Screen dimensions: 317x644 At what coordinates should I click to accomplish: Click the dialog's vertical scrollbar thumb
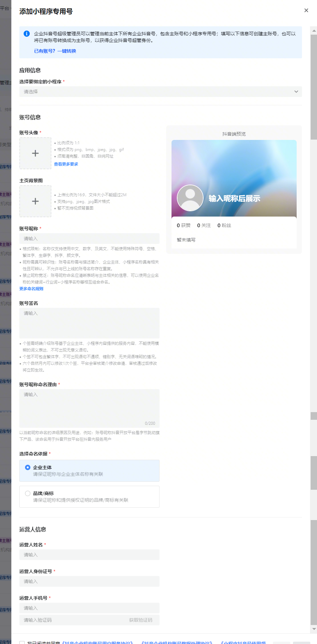[314, 87]
